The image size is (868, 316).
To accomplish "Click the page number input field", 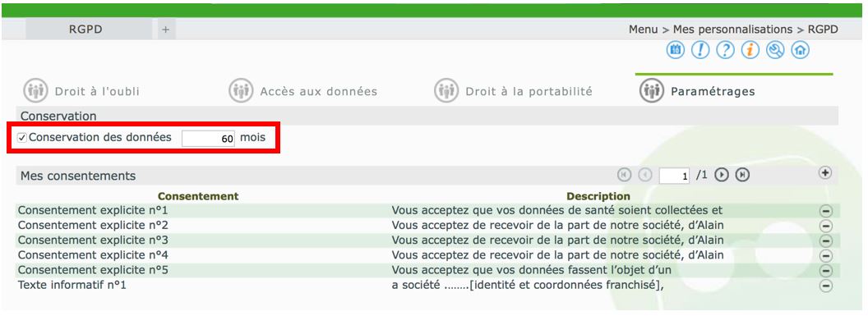I will [x=674, y=176].
